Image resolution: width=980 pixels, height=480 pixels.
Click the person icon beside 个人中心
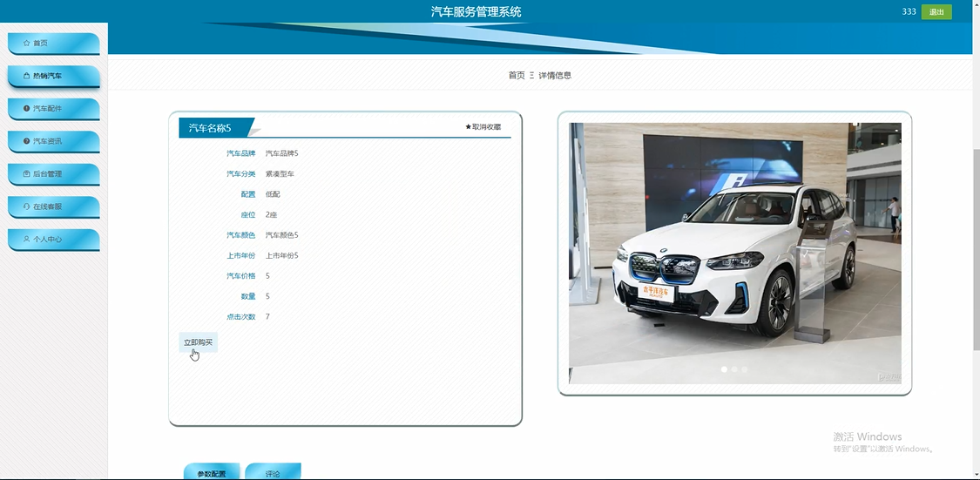(x=26, y=239)
